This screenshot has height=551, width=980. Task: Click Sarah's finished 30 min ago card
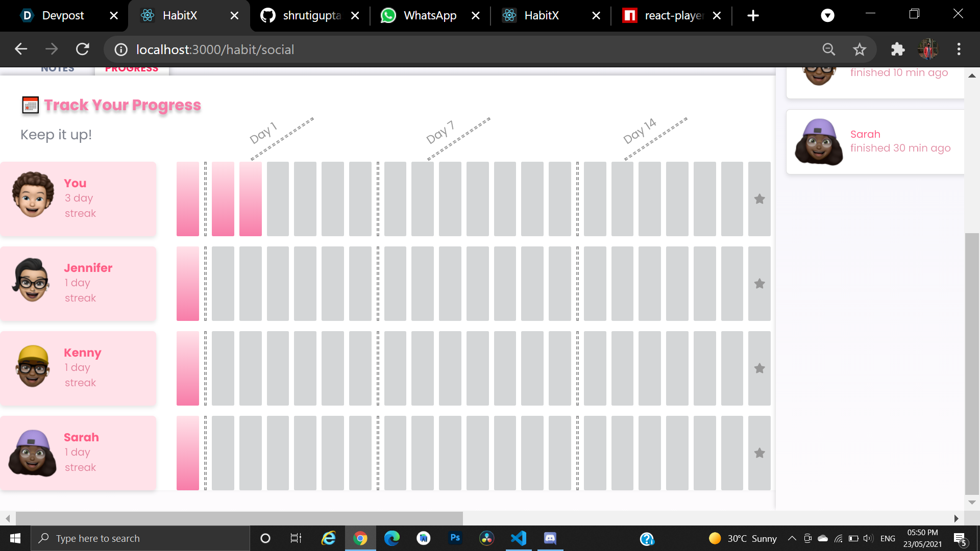875,142
